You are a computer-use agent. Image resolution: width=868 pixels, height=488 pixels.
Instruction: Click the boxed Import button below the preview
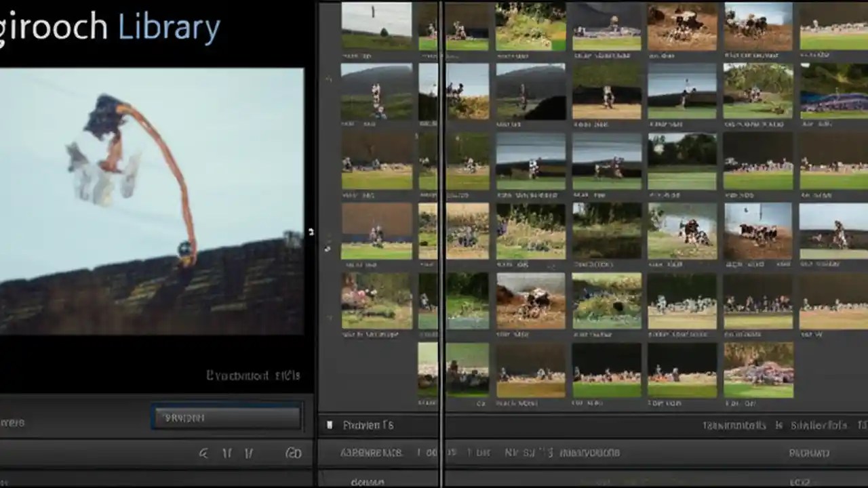(226, 418)
